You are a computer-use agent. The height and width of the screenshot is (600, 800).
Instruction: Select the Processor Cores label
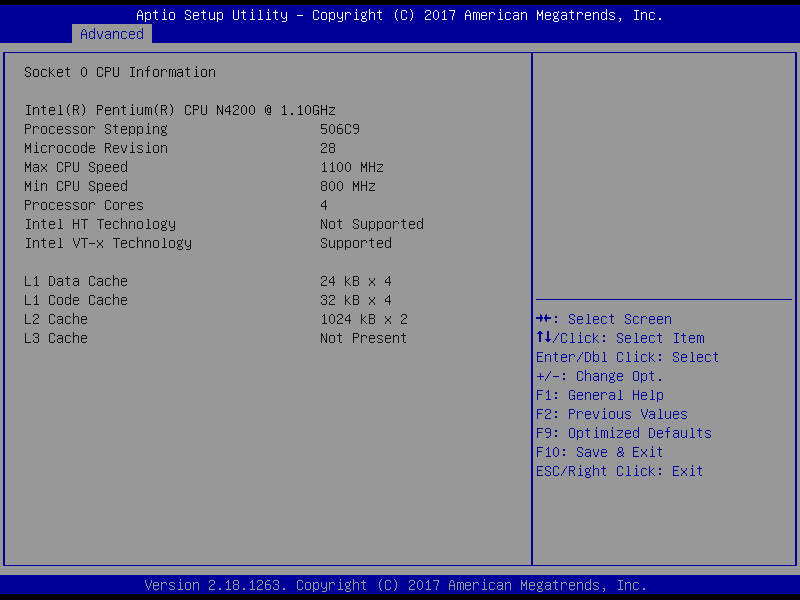[83, 205]
